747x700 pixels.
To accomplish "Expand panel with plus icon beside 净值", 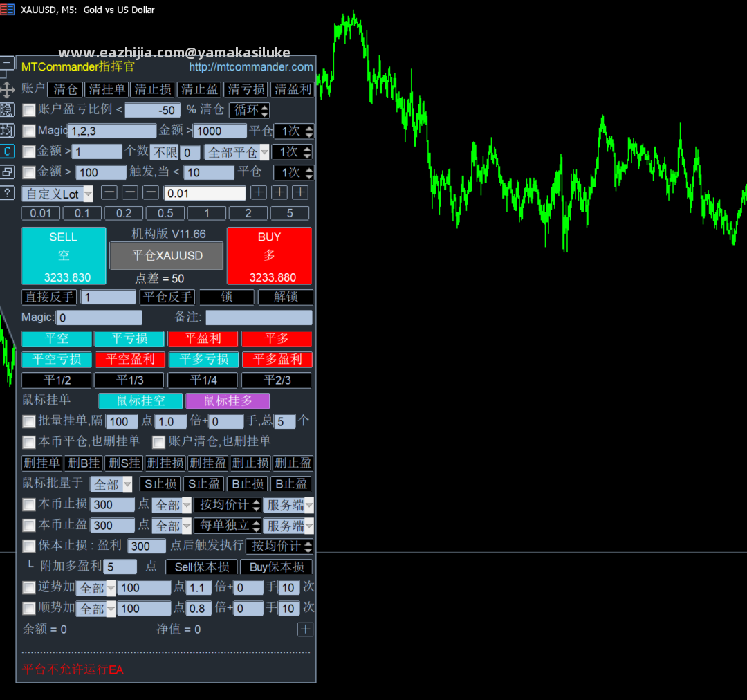I will pyautogui.click(x=305, y=629).
